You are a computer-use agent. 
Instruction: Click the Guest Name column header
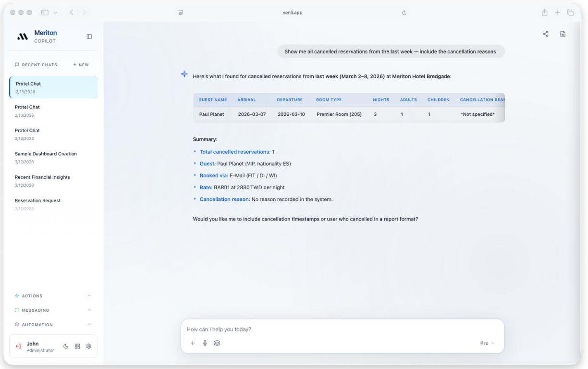(213, 100)
